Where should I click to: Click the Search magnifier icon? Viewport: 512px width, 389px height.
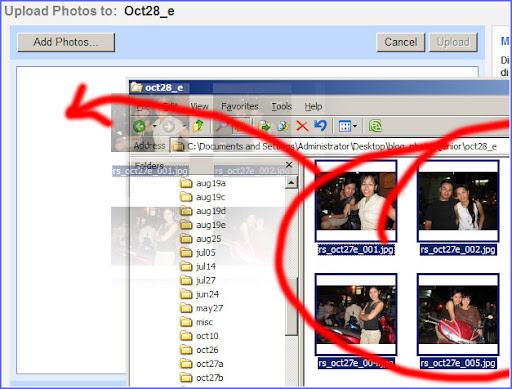(221, 126)
